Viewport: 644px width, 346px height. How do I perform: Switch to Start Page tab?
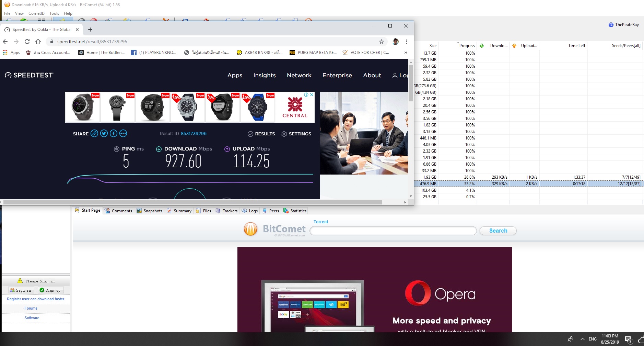(x=88, y=210)
